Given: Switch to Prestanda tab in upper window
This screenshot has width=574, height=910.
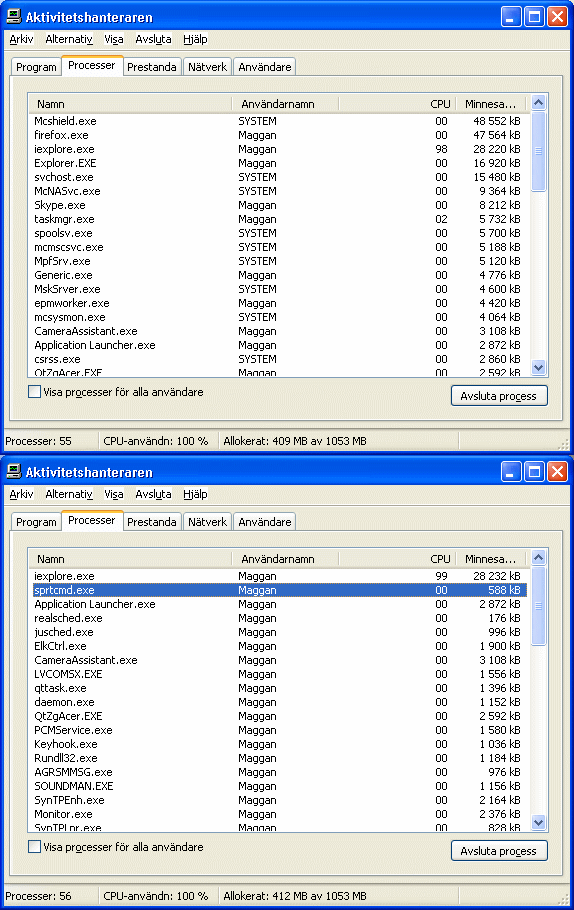Looking at the screenshot, I should 152,67.
